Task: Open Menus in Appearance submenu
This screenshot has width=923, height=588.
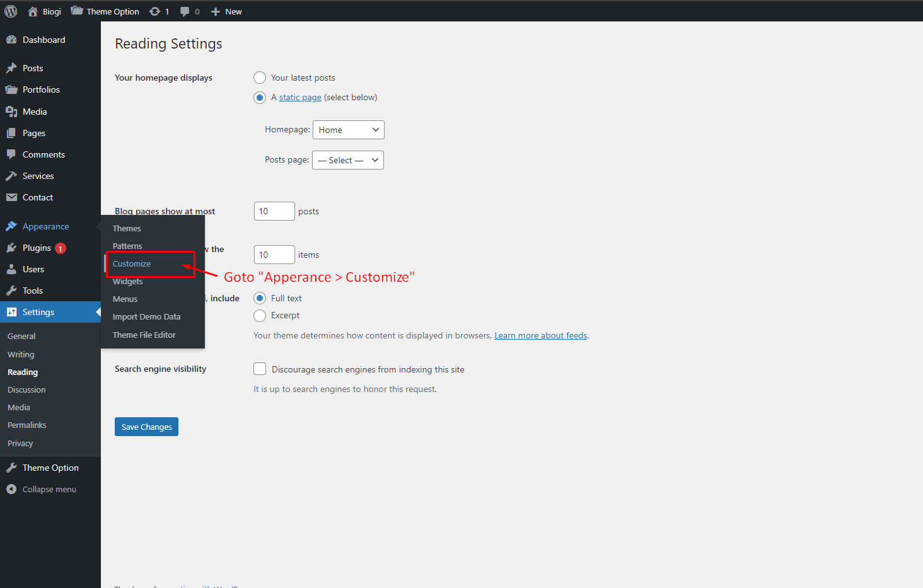Action: tap(125, 299)
